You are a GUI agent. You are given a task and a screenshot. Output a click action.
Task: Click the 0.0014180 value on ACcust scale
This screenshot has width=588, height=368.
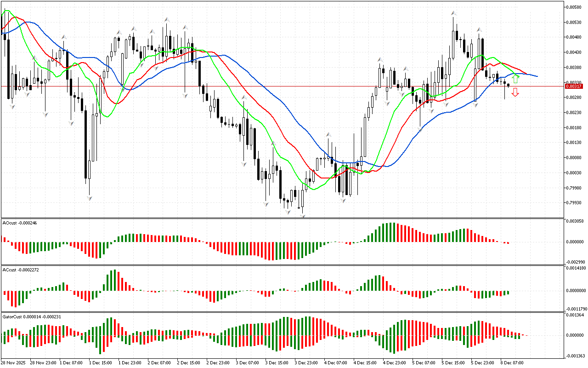576,268
